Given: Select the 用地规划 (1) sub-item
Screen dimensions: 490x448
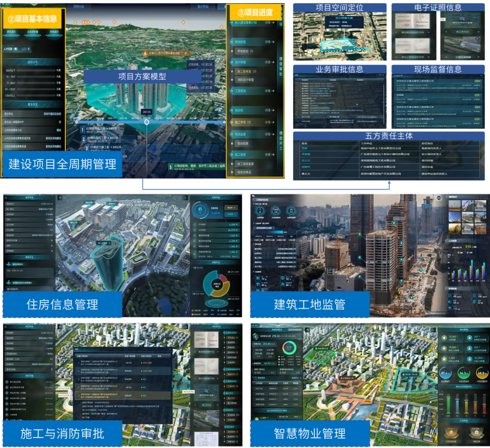Looking at the screenshot, I should pos(245,51).
